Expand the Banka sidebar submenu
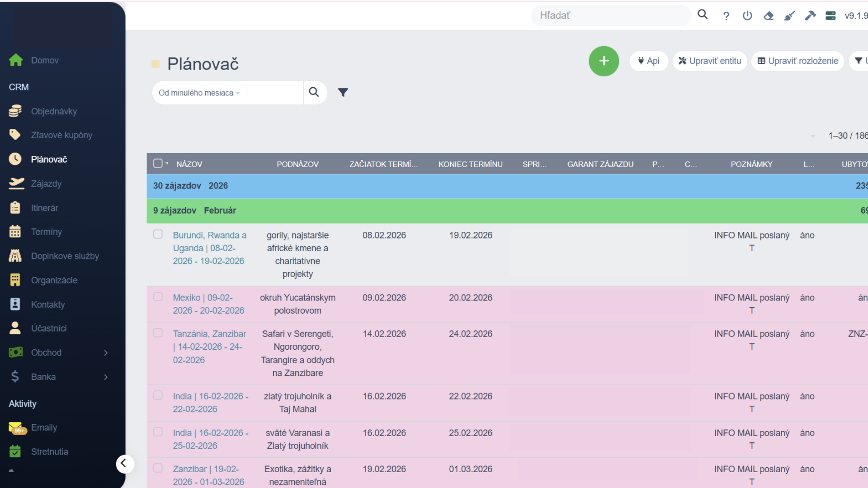The width and height of the screenshot is (868, 488). tap(106, 377)
